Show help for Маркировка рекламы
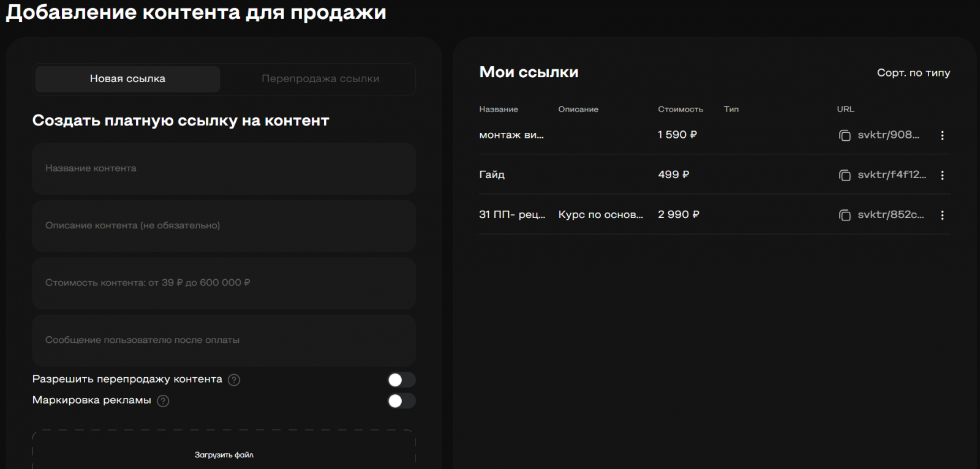980x469 pixels. point(163,401)
